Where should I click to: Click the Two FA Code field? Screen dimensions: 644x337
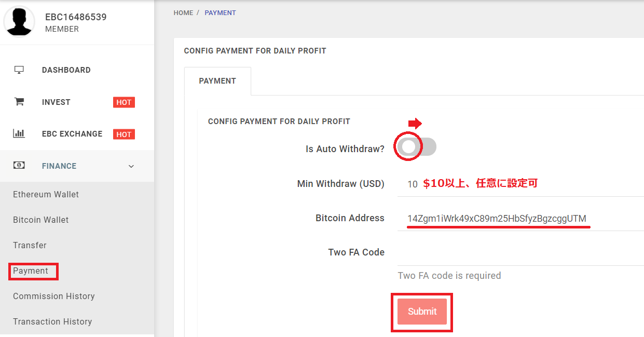point(519,253)
